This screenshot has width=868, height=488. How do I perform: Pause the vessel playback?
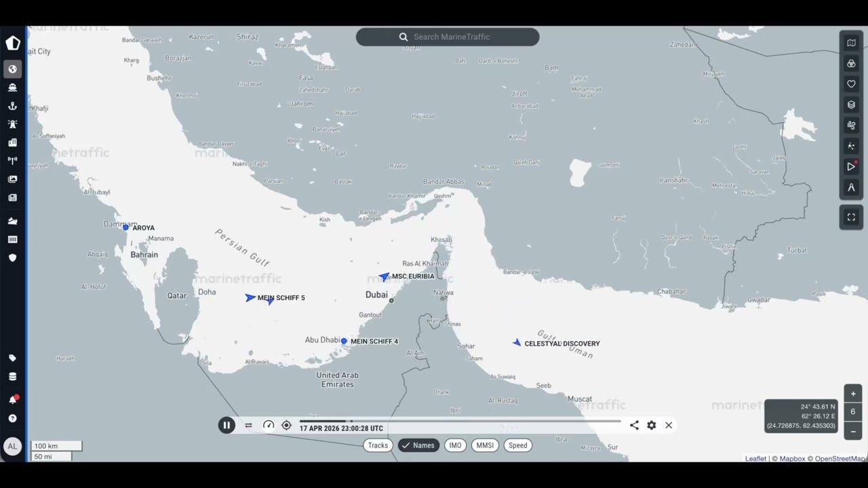(x=226, y=425)
